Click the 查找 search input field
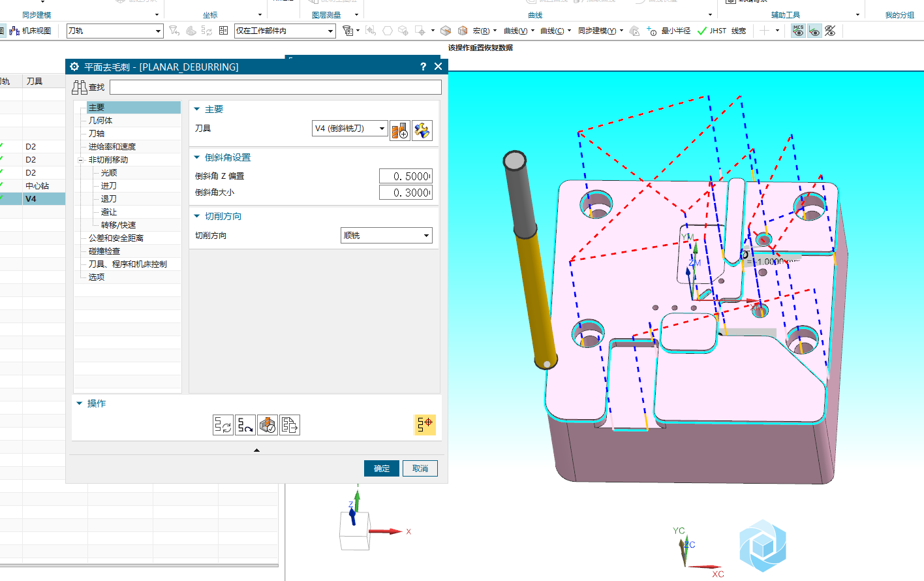Screen dimensions: 924x581 coord(275,87)
